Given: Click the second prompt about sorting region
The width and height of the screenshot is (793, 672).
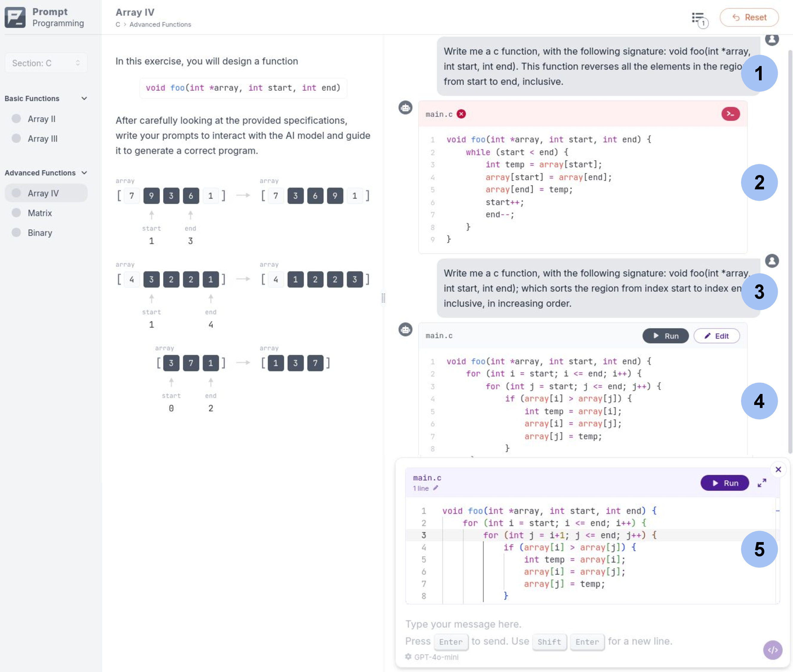Looking at the screenshot, I should click(598, 289).
